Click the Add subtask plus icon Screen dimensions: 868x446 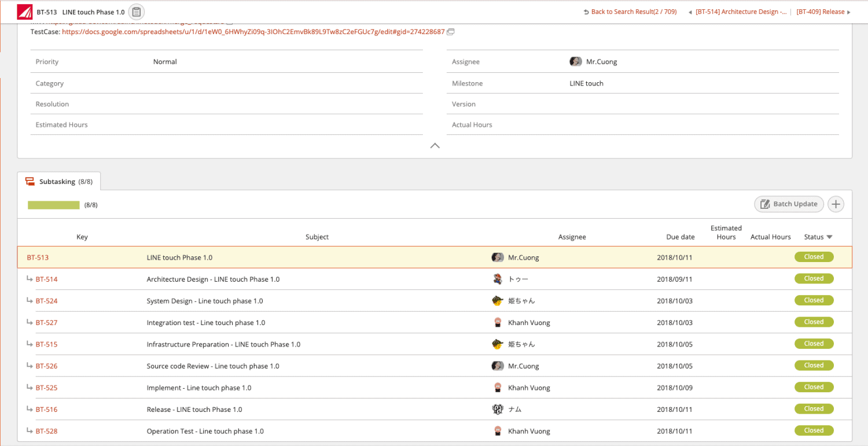pos(836,204)
